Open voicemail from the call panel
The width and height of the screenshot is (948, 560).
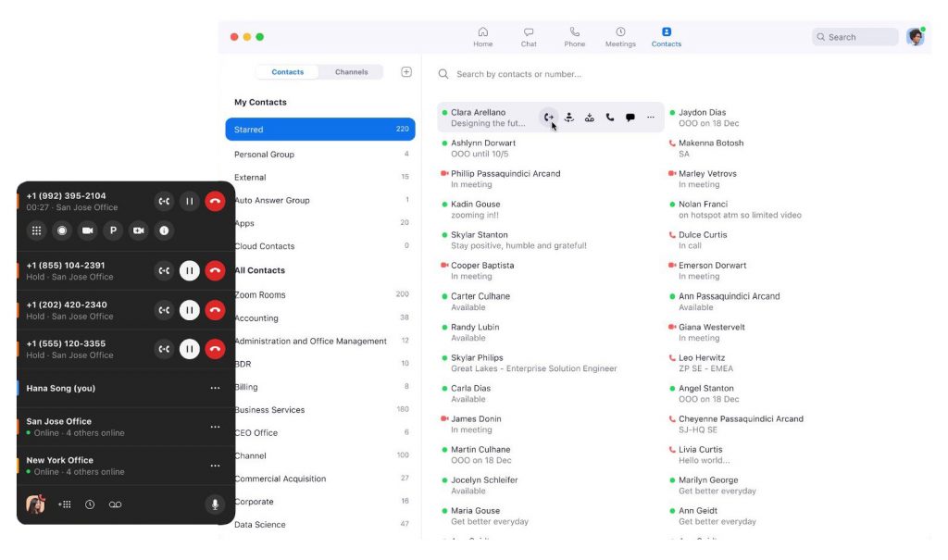point(115,504)
